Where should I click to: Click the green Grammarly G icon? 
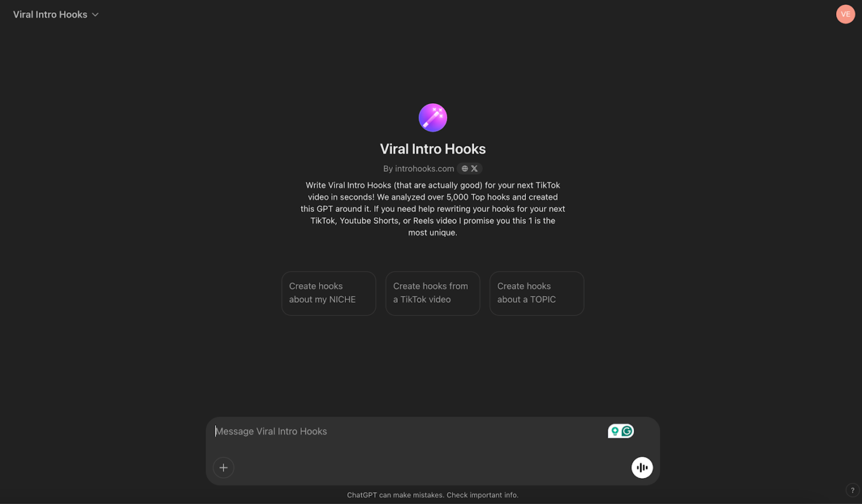(x=627, y=431)
